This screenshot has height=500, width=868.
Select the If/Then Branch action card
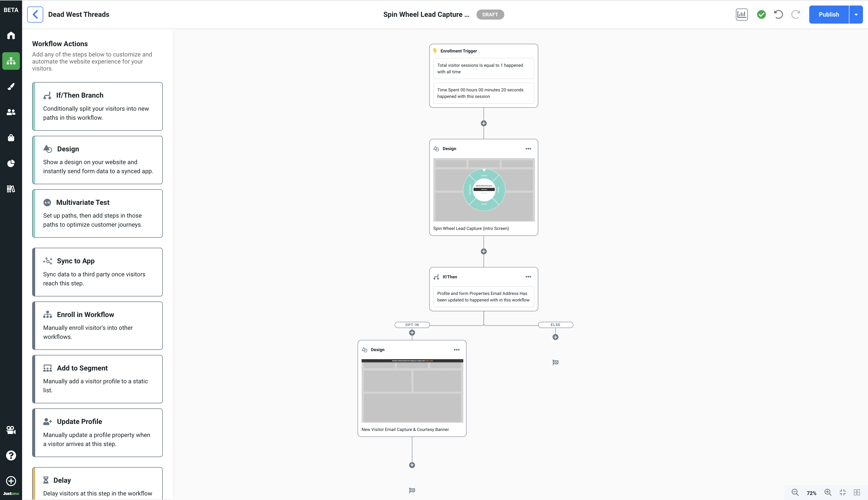(x=97, y=106)
